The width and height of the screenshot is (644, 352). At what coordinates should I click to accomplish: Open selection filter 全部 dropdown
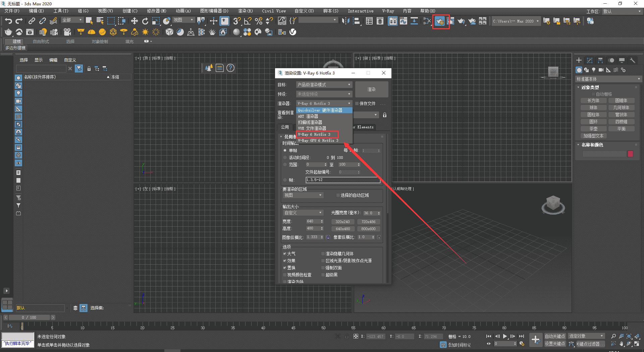click(x=72, y=20)
